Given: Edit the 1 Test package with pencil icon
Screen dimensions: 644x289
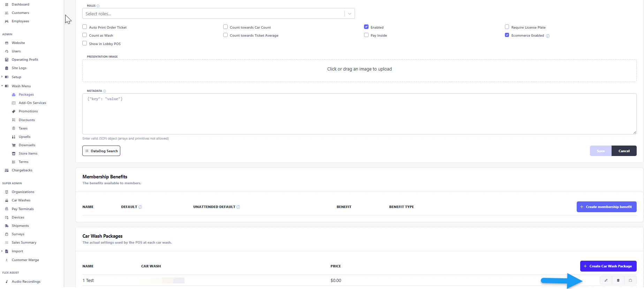Looking at the screenshot, I should click(606, 280).
